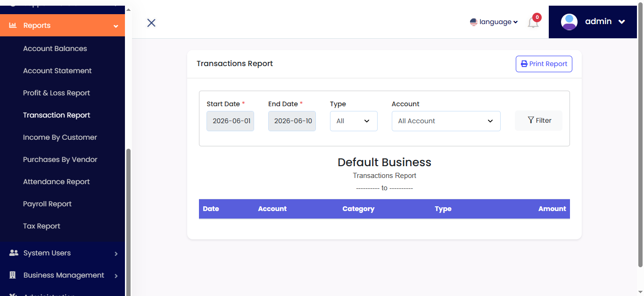This screenshot has height=296, width=644.
Task: Click the funnel icon in Filter button
Action: [530, 120]
